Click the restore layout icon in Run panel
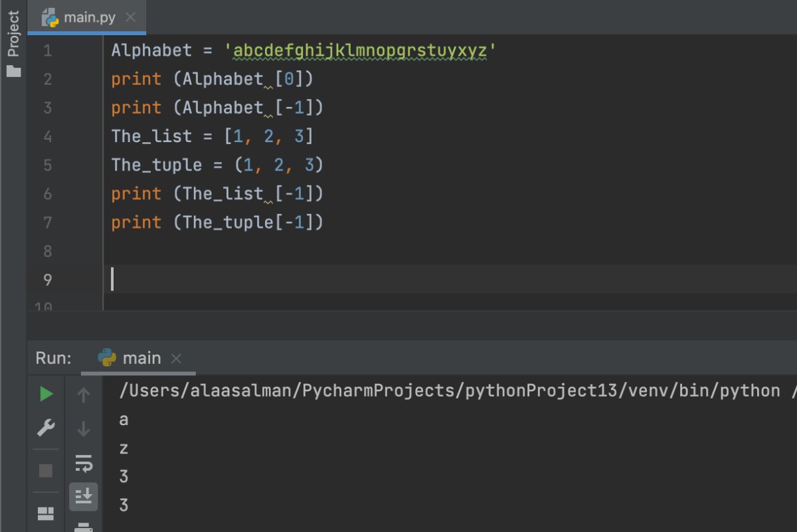 46,513
